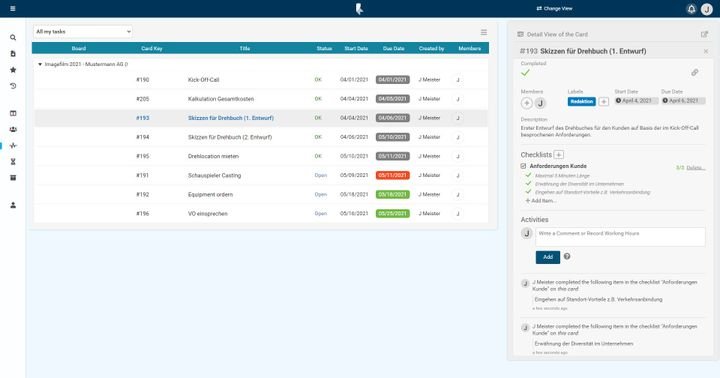Collapse Imagefilm 2021 - Mustermann AG group
Screen dimensions: 720x378
coord(40,64)
